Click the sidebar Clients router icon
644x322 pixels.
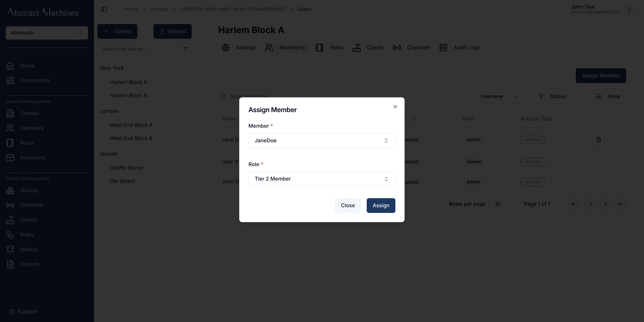(10, 220)
